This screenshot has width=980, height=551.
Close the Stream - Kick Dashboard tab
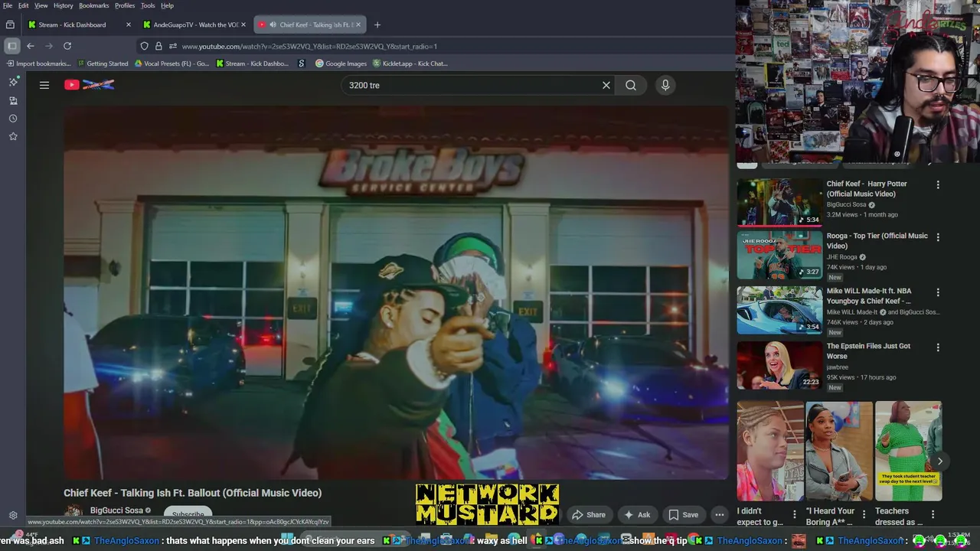click(x=128, y=24)
